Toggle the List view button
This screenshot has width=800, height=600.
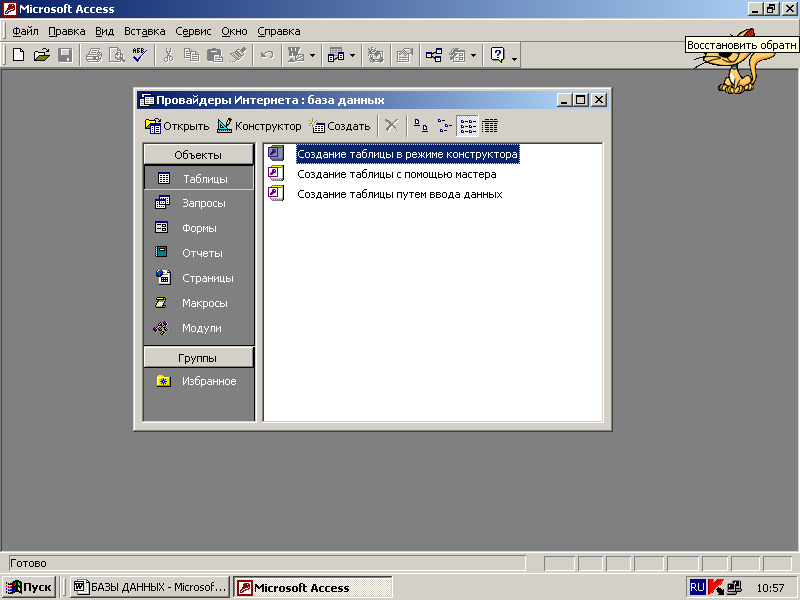468,126
